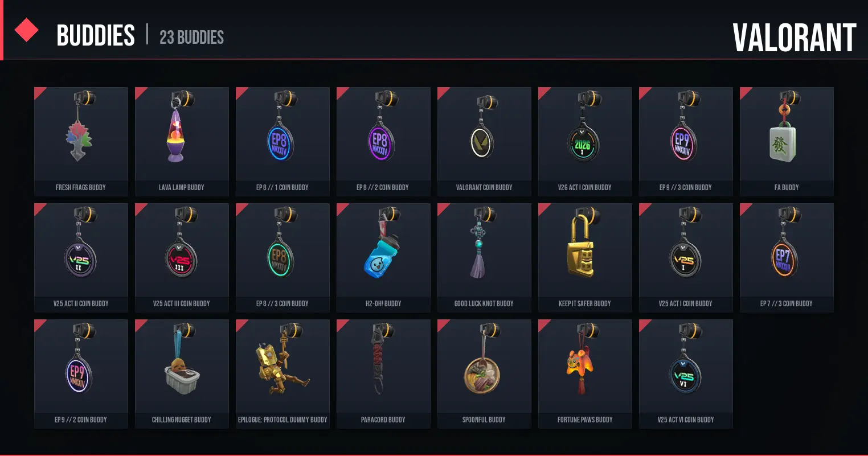Viewport: 868px width, 456px height.
Task: Click the VALORANT logo text
Action: point(794,38)
